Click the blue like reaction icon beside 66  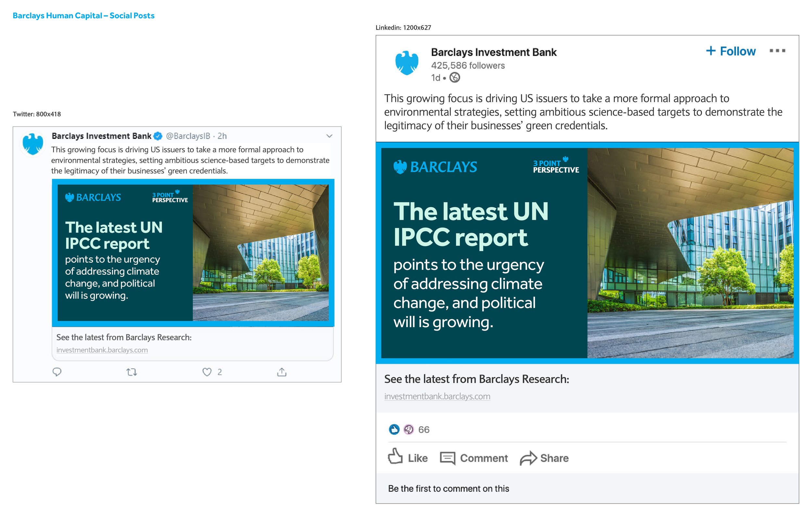tap(394, 429)
